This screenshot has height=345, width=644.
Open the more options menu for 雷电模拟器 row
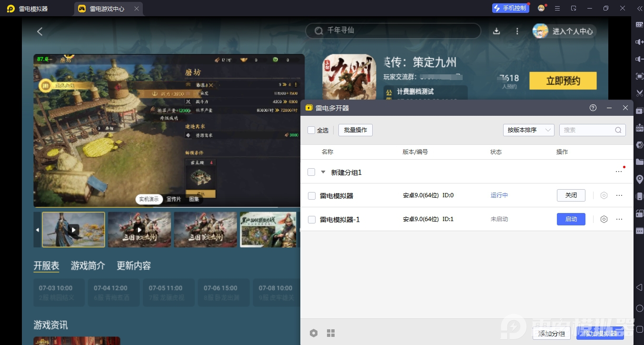619,195
